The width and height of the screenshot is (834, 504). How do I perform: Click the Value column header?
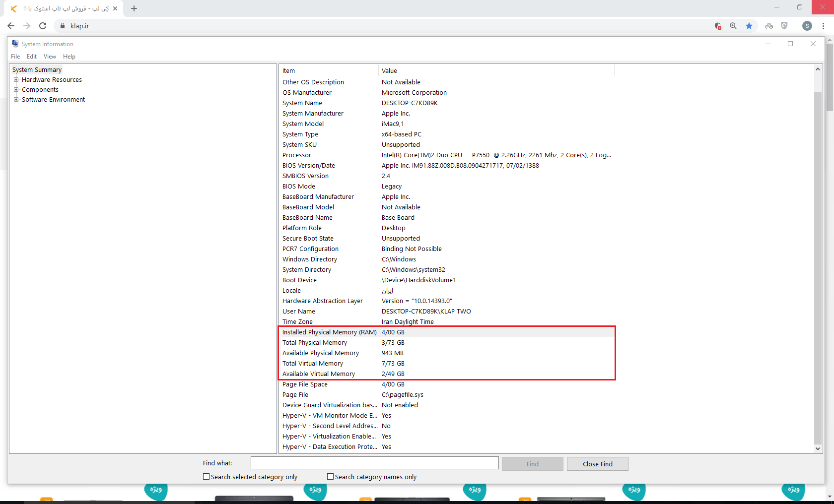(496, 71)
